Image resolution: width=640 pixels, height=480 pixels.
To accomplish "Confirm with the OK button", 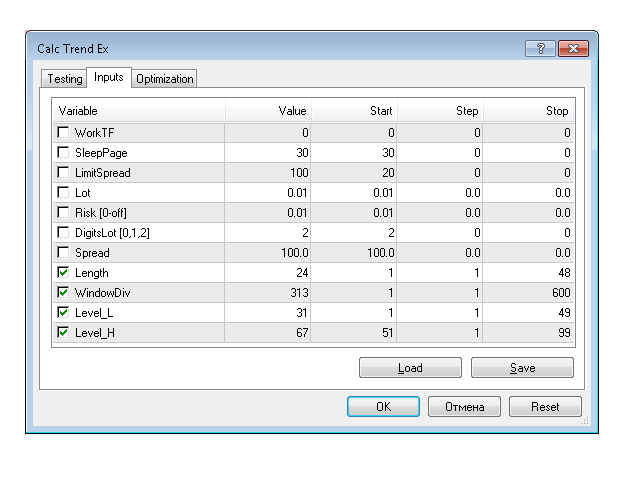I will pyautogui.click(x=383, y=407).
